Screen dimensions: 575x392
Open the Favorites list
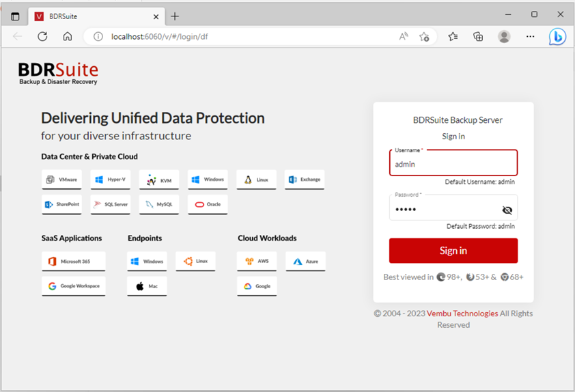(453, 36)
